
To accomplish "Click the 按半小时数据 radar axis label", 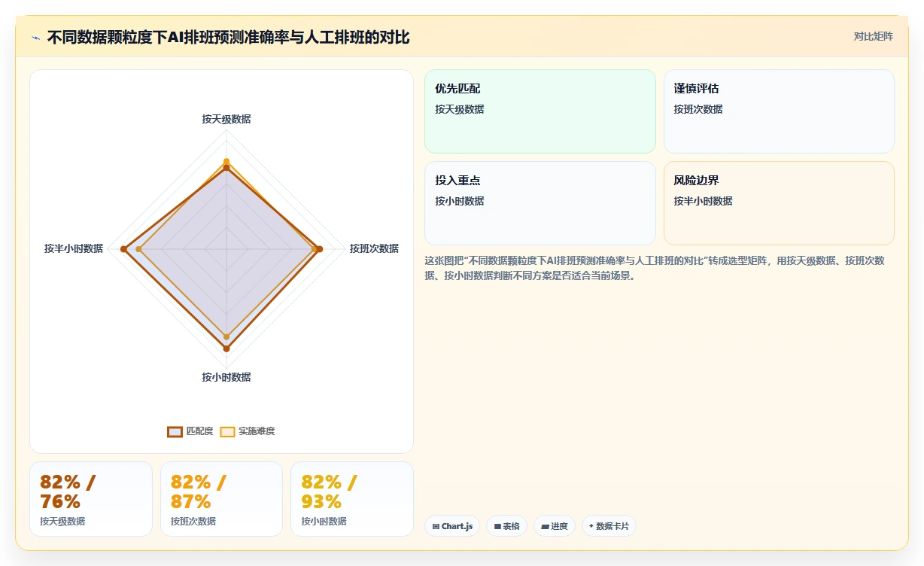I will point(74,248).
